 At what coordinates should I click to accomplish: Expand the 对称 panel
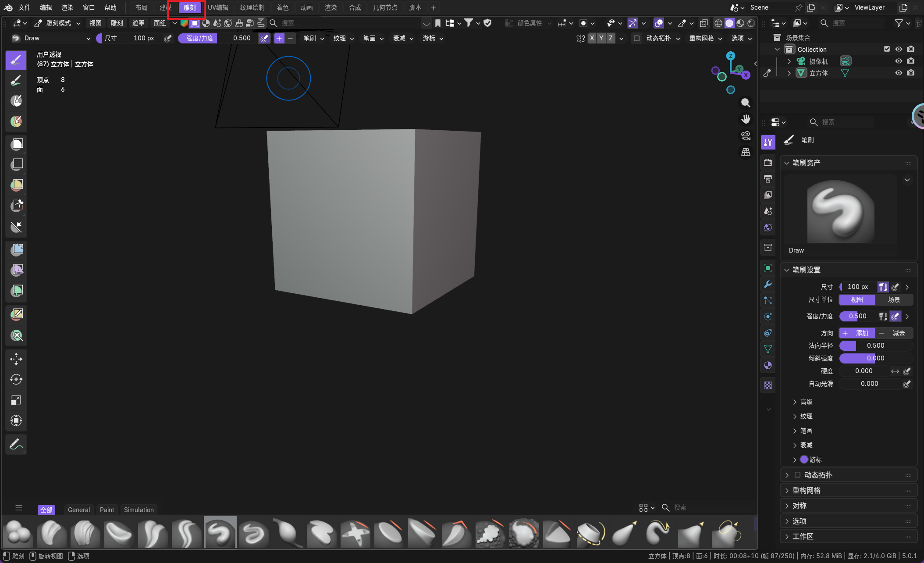click(799, 506)
